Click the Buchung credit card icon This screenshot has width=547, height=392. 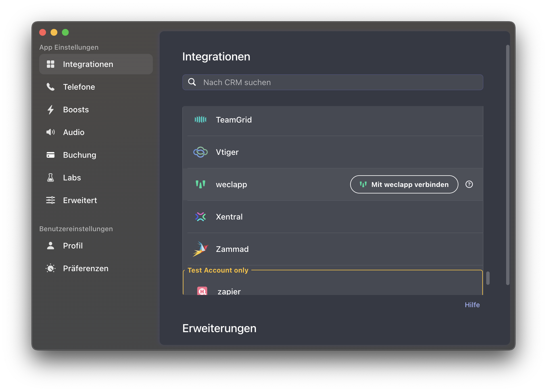(x=51, y=155)
